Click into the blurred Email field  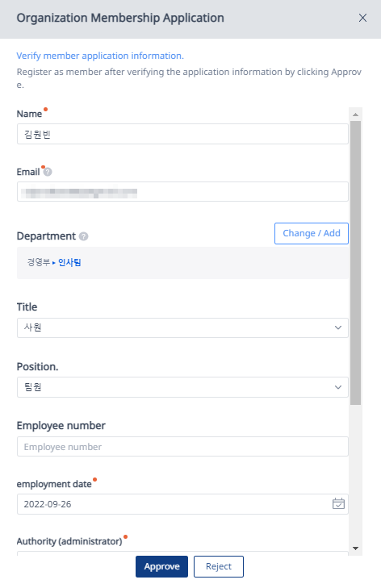pyautogui.click(x=182, y=192)
